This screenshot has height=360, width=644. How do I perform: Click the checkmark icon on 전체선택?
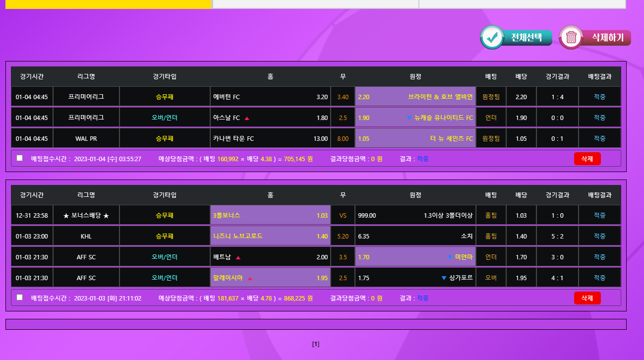pos(492,38)
